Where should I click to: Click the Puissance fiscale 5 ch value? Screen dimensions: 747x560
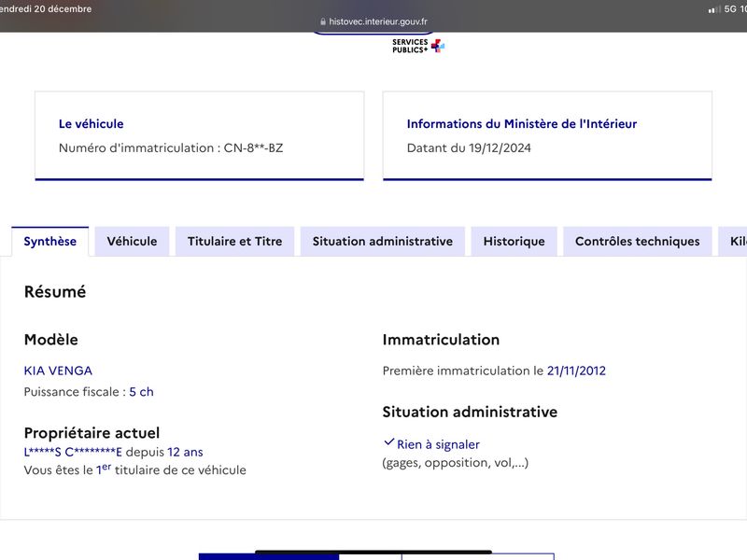[x=142, y=392]
